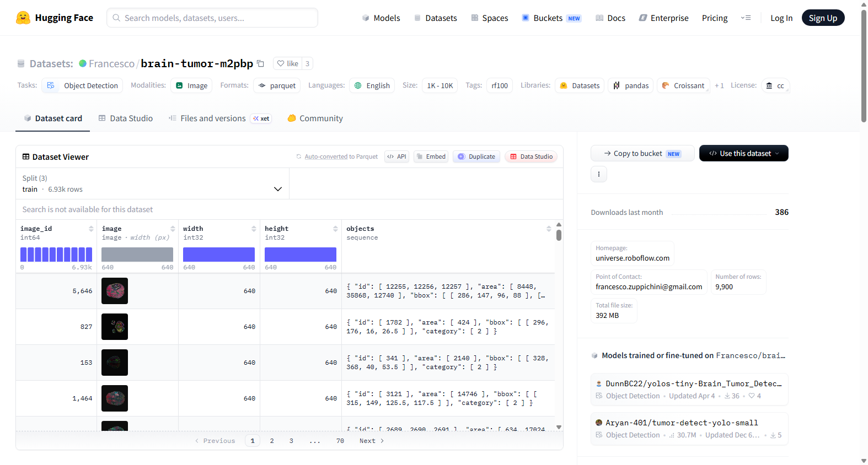Click the English language tag

(x=372, y=85)
